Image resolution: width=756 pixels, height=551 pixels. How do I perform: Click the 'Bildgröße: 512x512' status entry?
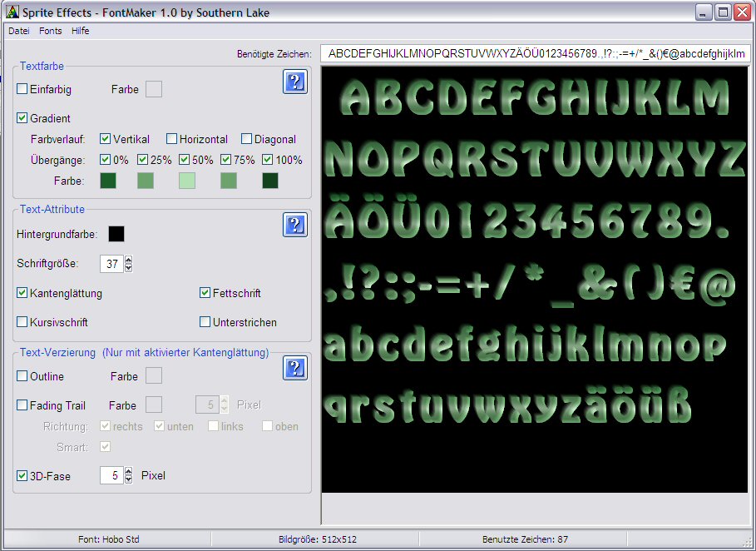(317, 539)
